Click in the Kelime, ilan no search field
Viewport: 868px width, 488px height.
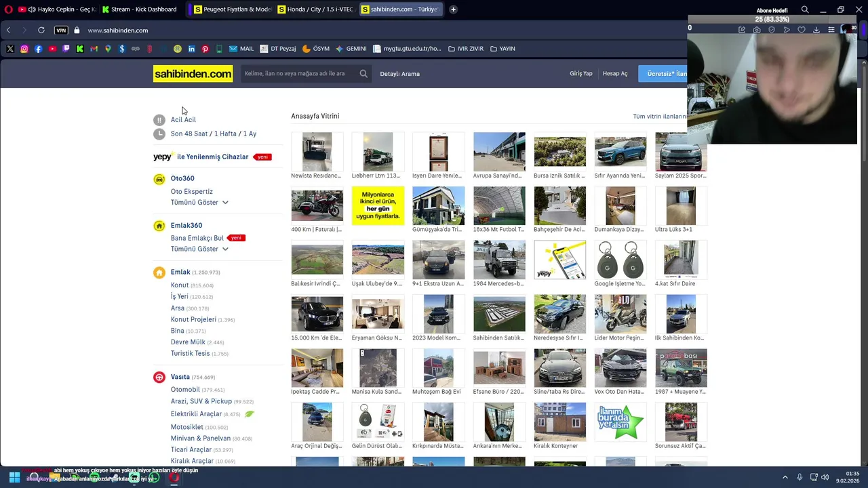click(298, 74)
